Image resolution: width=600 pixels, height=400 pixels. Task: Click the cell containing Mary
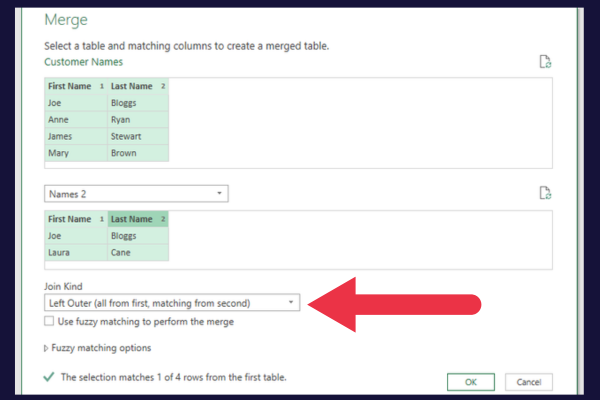tap(76, 153)
